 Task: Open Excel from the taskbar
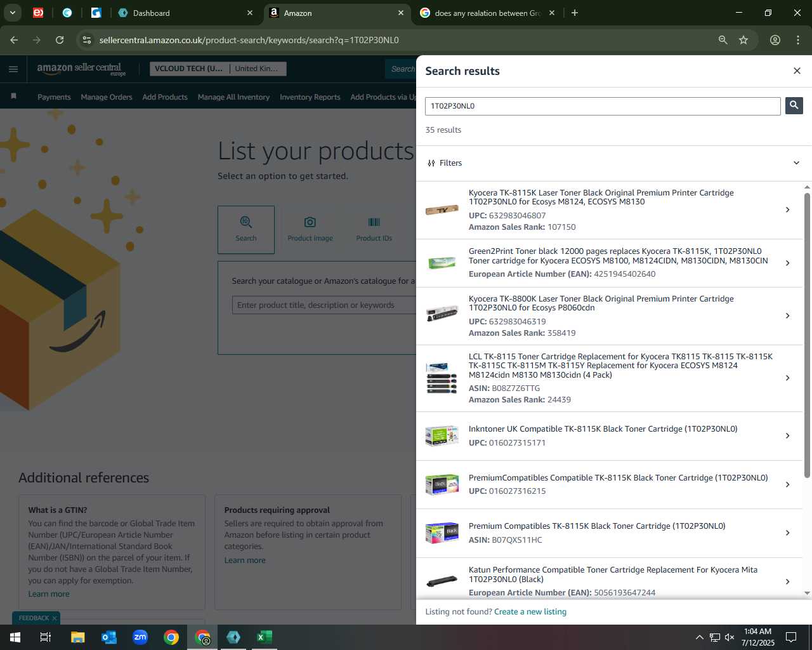[265, 637]
